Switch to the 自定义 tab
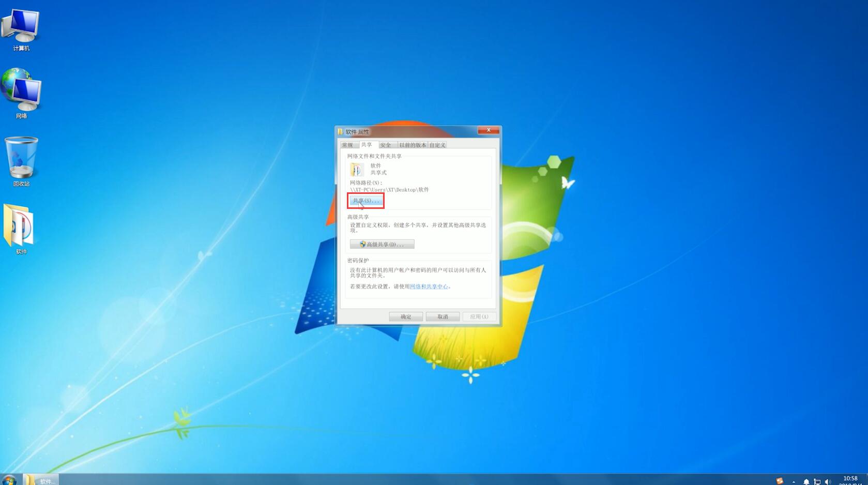 coord(437,145)
